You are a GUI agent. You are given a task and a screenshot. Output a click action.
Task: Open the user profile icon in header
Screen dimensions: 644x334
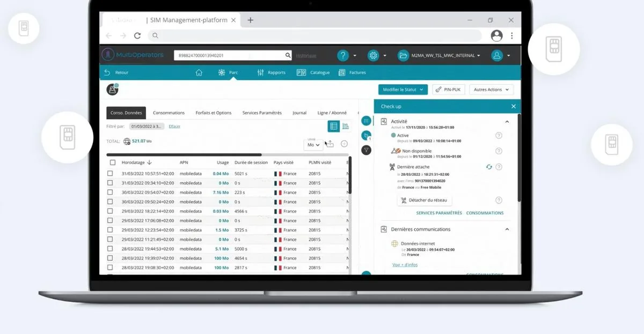497,55
